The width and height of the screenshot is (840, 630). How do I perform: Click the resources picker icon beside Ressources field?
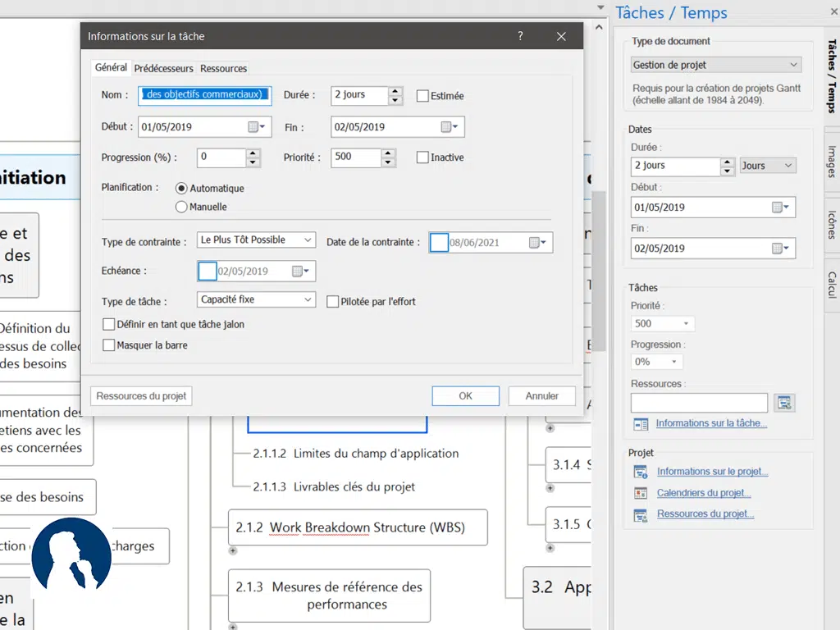(x=784, y=403)
